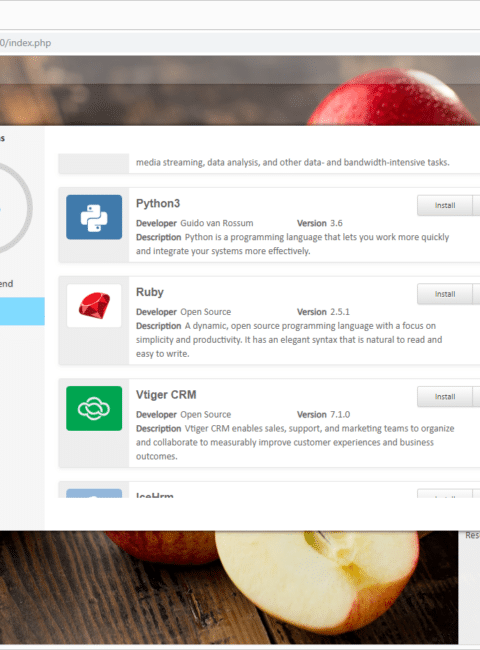Click the Vtiger CRM cloud icon
The width and height of the screenshot is (480, 650).
(x=94, y=409)
